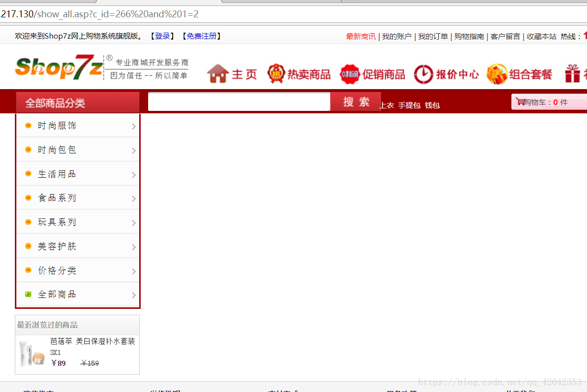Click the 搜索 search button
Screen dimensions: 587x392
coord(356,101)
